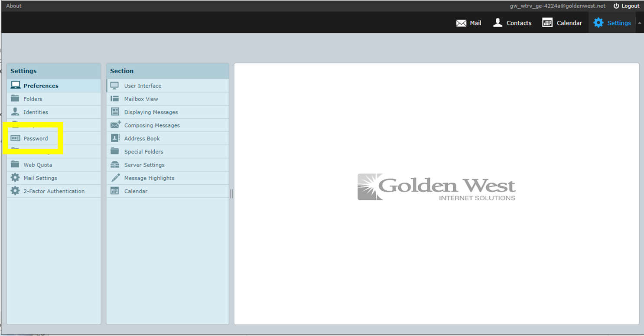Image resolution: width=644 pixels, height=336 pixels.
Task: Click the Address Book icon in Section list
Action: tap(114, 138)
